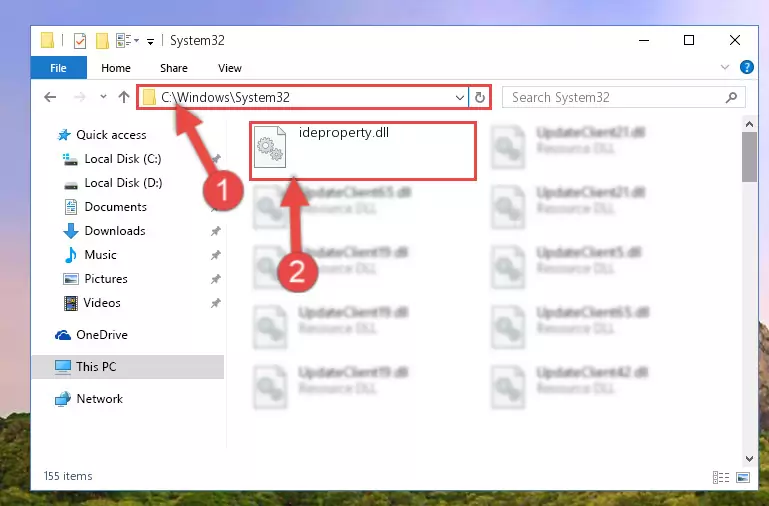
Task: Select Quick access in the navigation pane
Action: coord(111,135)
